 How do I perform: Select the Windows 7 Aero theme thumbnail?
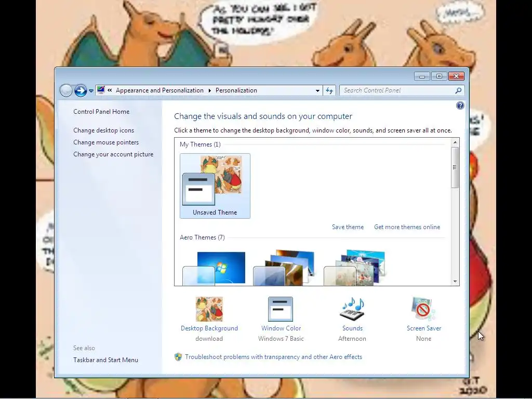(214, 268)
